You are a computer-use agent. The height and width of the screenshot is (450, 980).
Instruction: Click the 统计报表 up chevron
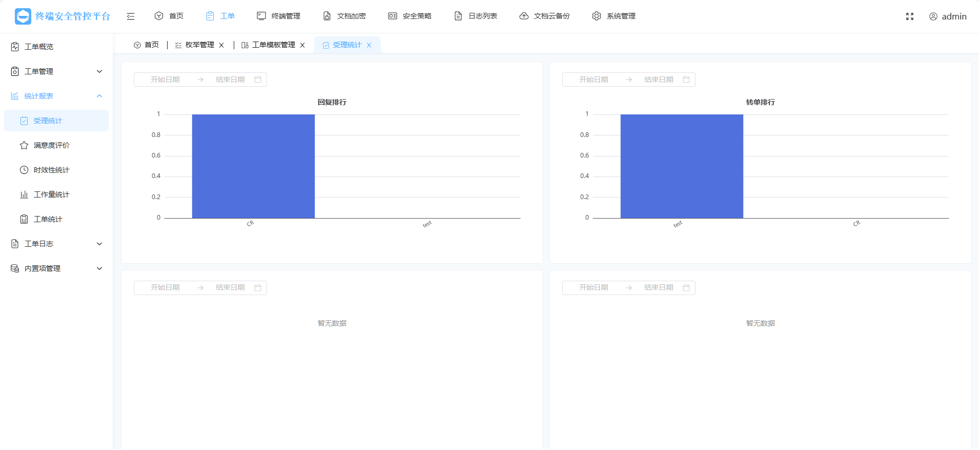pyautogui.click(x=99, y=96)
